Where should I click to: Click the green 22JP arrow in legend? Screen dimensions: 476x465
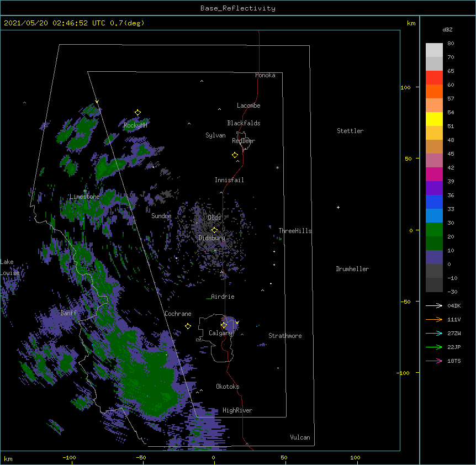pyautogui.click(x=434, y=347)
